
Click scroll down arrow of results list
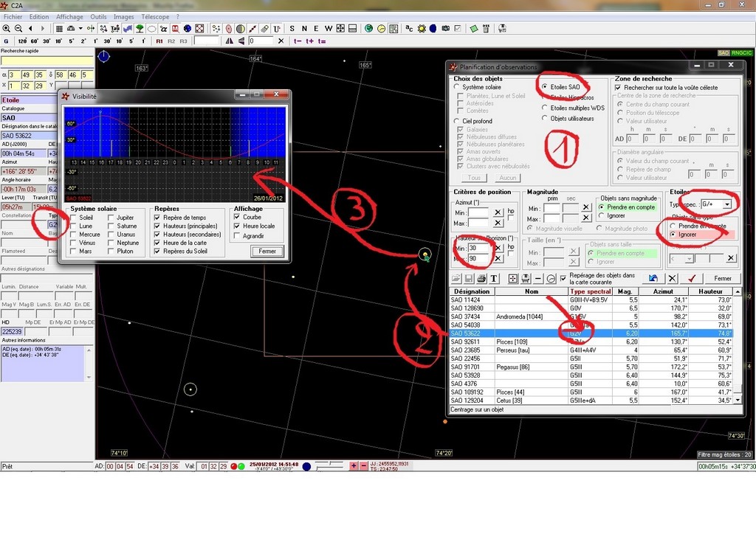(738, 401)
